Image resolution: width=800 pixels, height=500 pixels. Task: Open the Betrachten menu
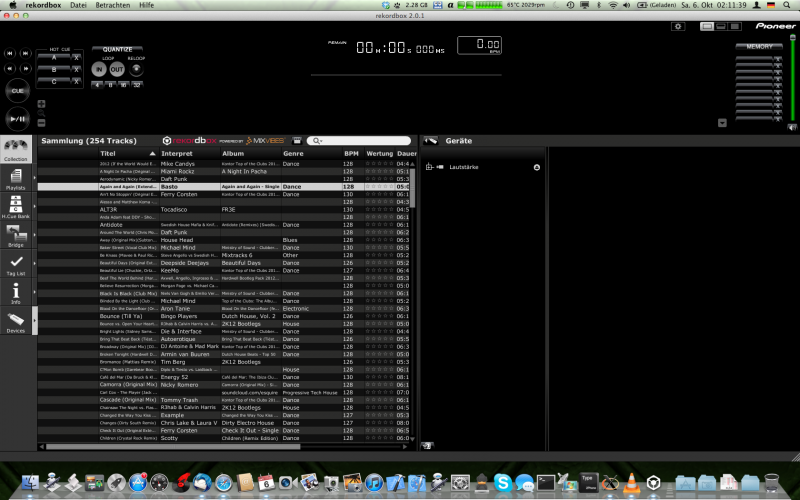coord(113,5)
